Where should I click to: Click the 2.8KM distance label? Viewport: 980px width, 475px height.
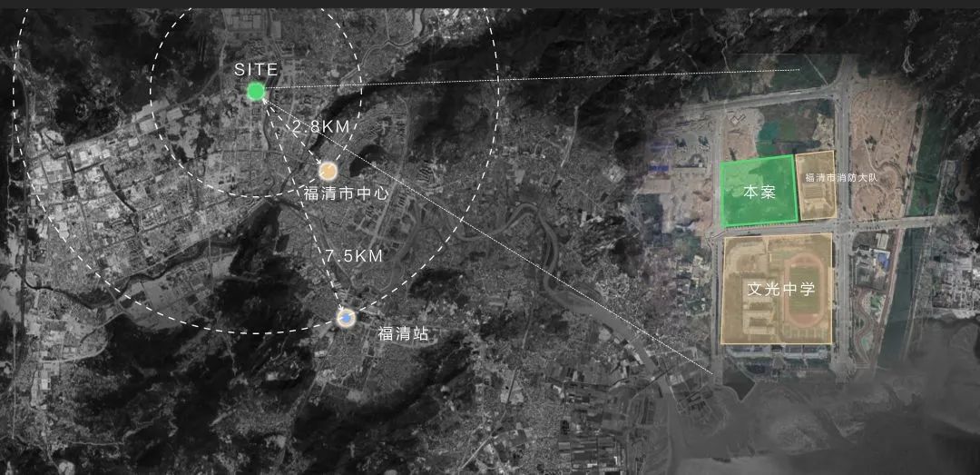click(321, 128)
